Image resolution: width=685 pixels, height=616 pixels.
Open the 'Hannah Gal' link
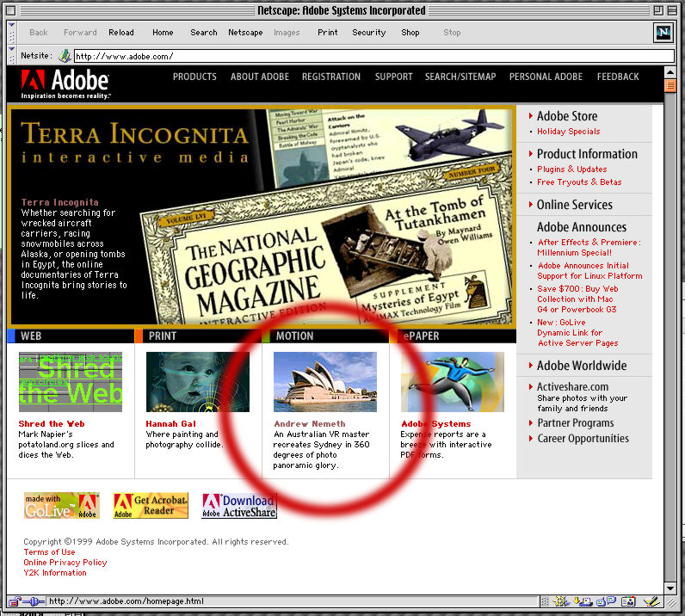tap(170, 424)
